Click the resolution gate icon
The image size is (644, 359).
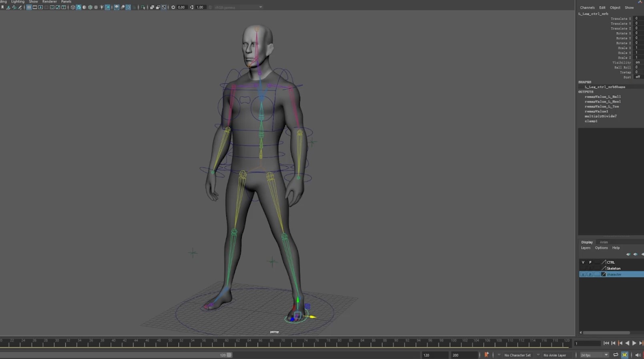tap(40, 7)
